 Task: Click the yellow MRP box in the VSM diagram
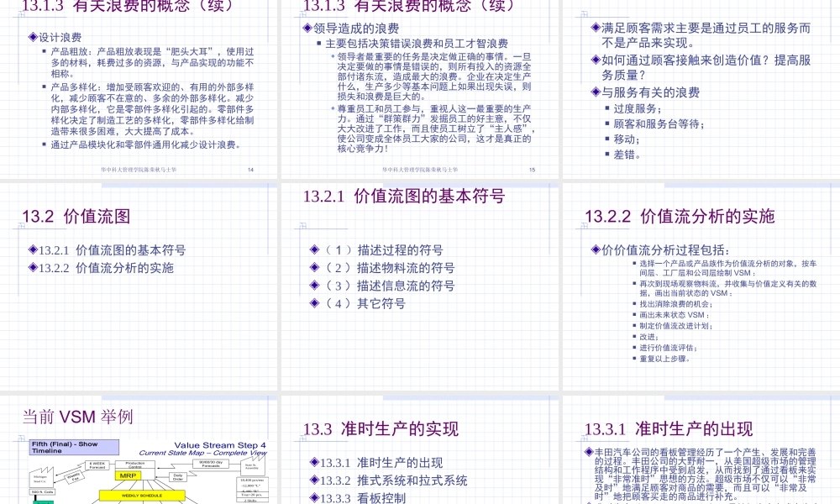(x=129, y=476)
